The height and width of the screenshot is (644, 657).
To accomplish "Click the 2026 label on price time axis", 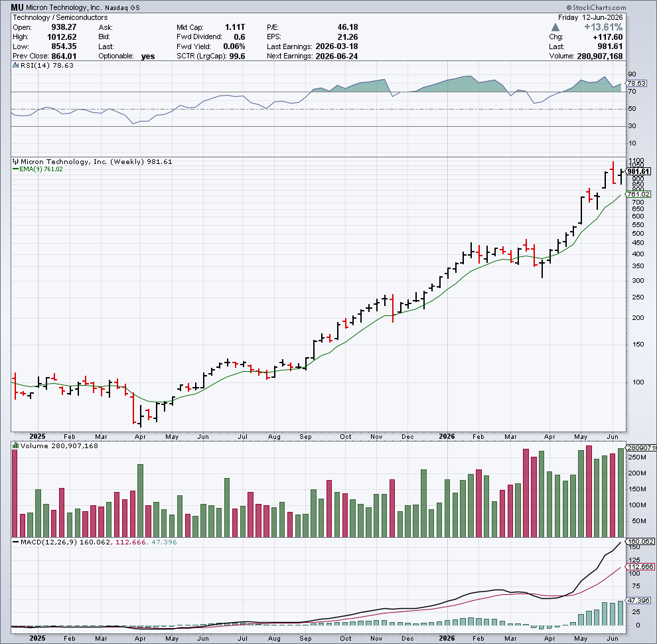I will [x=447, y=436].
